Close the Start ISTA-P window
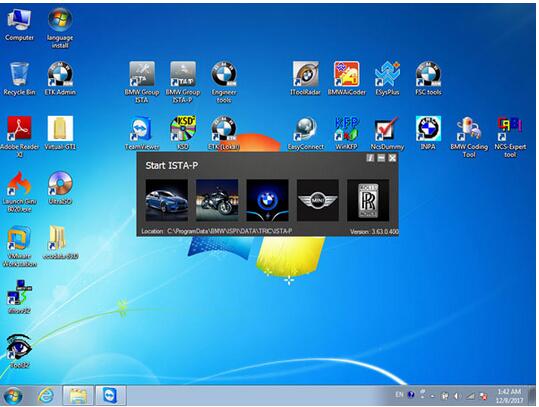 point(392,158)
